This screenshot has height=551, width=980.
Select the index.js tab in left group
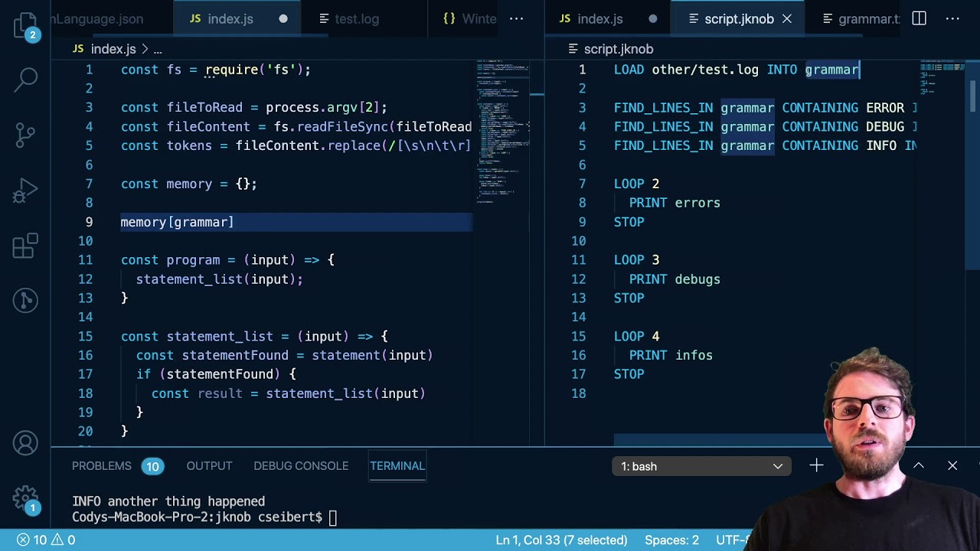(x=237, y=18)
